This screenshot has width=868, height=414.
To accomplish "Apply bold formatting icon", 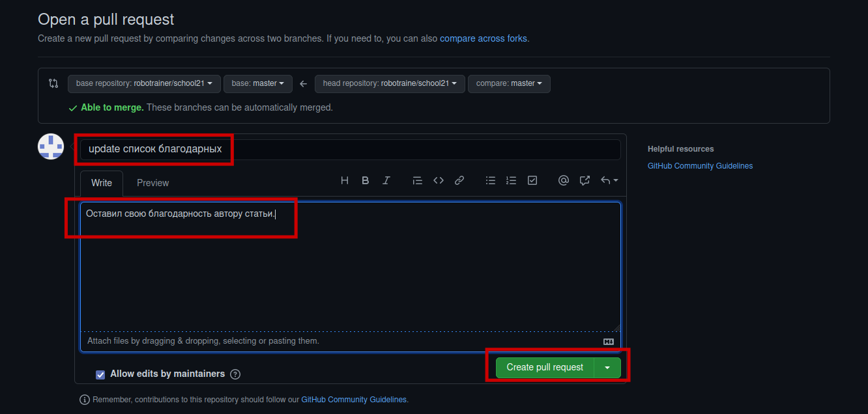I will [x=366, y=180].
